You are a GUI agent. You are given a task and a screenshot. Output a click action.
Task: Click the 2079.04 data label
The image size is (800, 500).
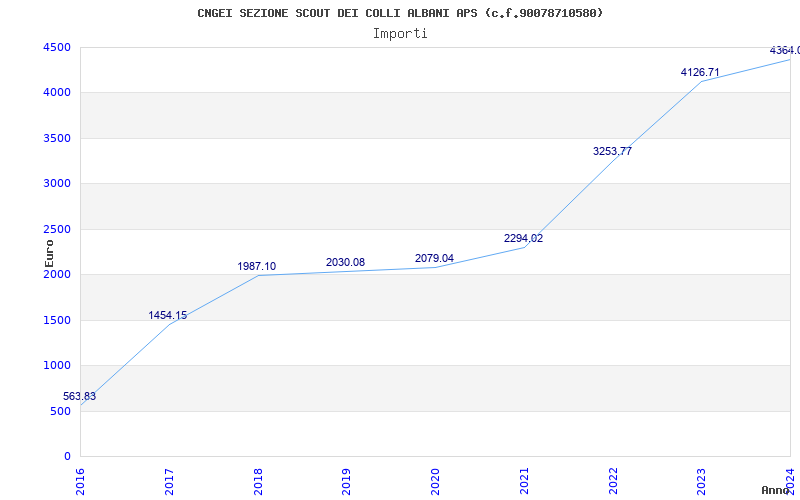point(434,258)
